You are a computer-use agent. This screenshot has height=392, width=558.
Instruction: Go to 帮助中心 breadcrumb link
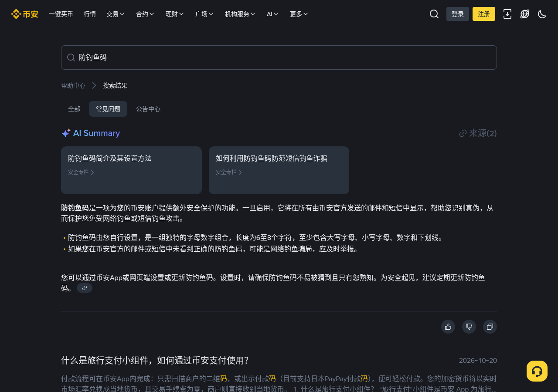73,85
